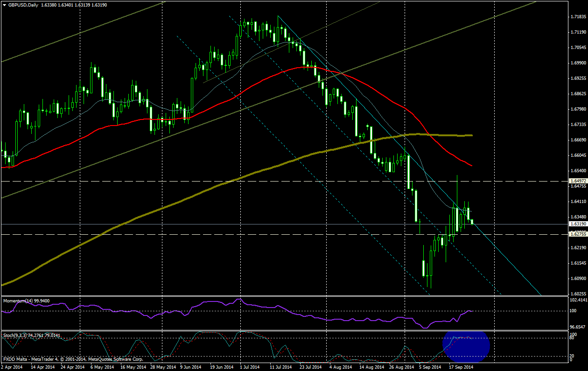
Task: Click the 1.62755 price level tag
Action: pyautogui.click(x=578, y=234)
